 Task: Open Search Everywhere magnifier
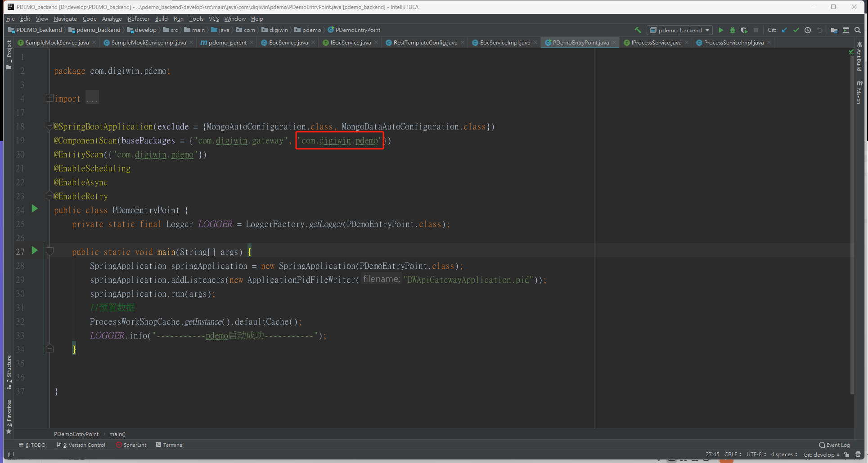pos(858,30)
